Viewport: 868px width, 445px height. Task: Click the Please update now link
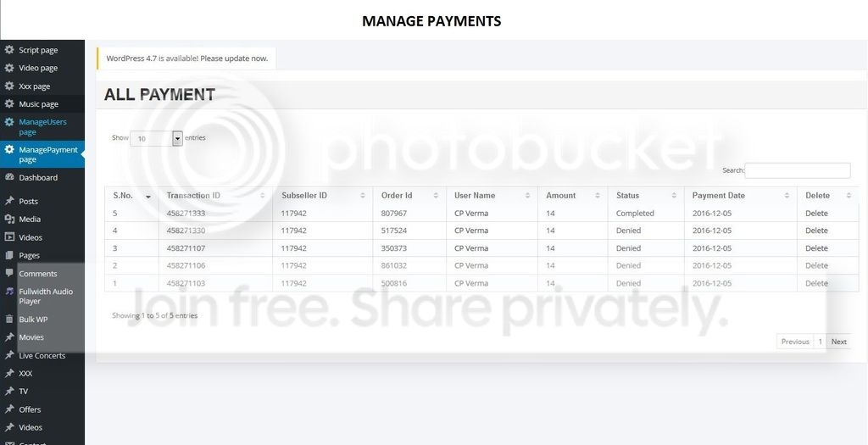tap(234, 58)
